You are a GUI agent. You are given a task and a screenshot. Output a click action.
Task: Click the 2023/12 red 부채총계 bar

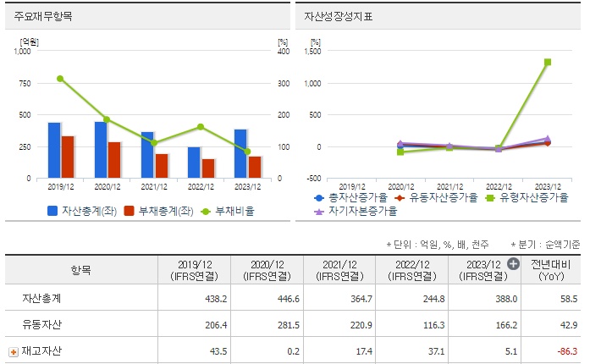click(255, 167)
